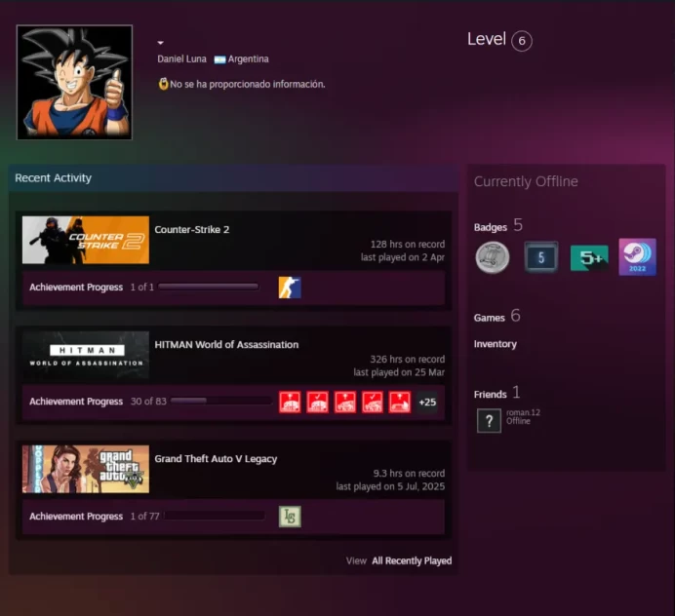This screenshot has width=675, height=616.
Task: Open friend roman.12 profile name
Action: coord(523,412)
